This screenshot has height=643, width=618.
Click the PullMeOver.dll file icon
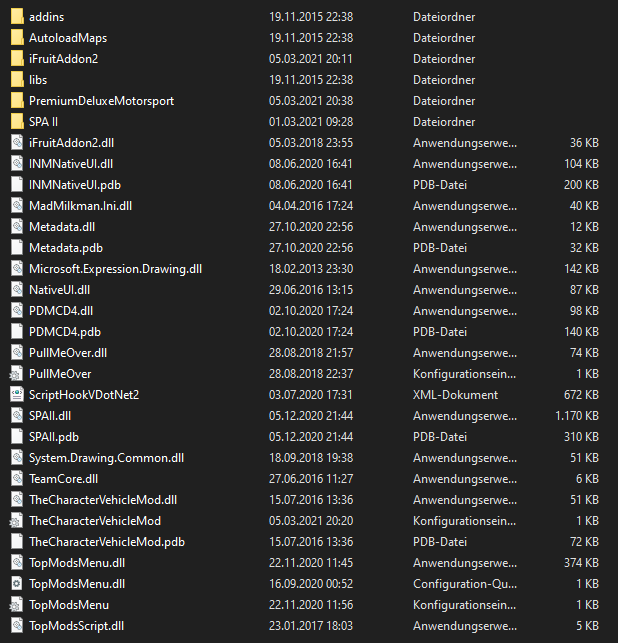[17, 353]
